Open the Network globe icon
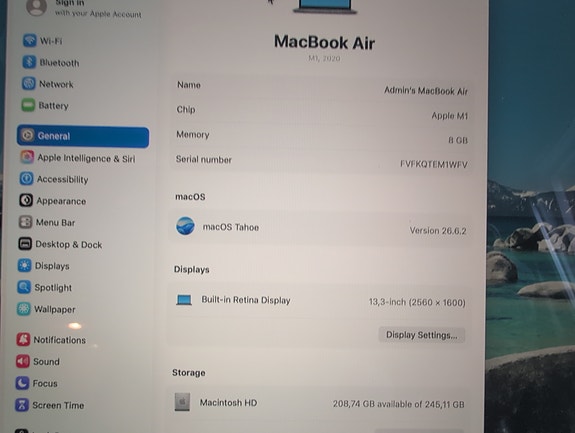The height and width of the screenshot is (433, 575). (29, 83)
